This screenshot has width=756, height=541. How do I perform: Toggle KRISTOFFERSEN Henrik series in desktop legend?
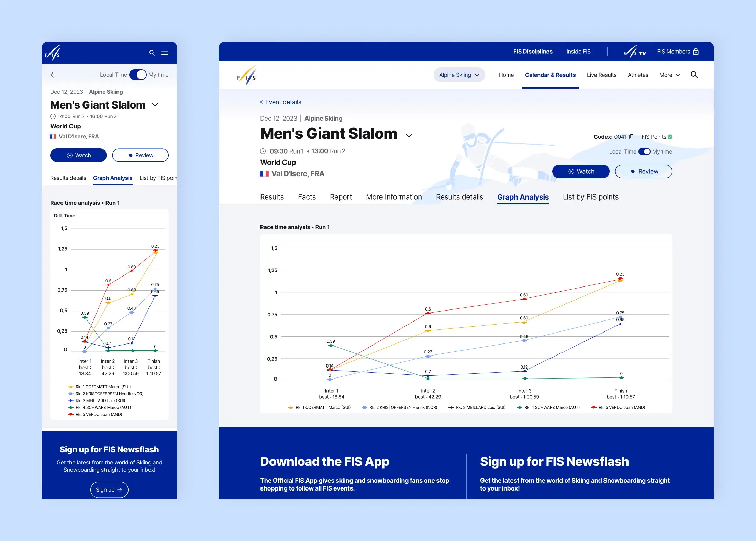pyautogui.click(x=400, y=407)
